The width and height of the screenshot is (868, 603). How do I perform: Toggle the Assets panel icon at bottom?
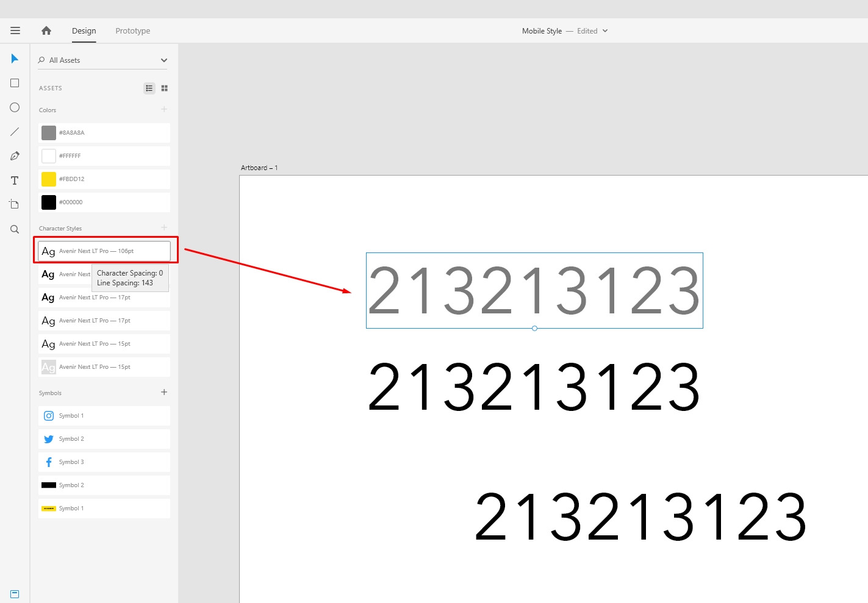coord(15,594)
